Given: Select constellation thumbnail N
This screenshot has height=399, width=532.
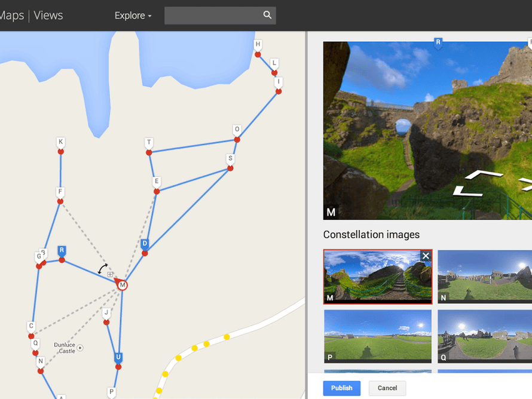Looking at the screenshot, I should [x=485, y=277].
